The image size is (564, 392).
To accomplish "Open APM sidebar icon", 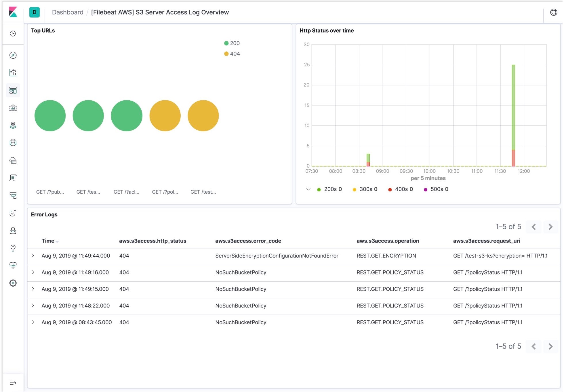I will coord(13,195).
